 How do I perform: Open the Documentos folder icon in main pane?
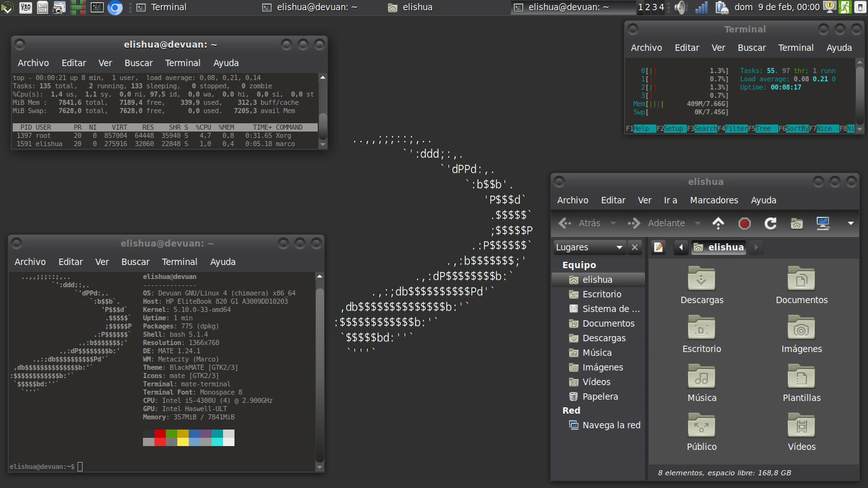pyautogui.click(x=801, y=278)
